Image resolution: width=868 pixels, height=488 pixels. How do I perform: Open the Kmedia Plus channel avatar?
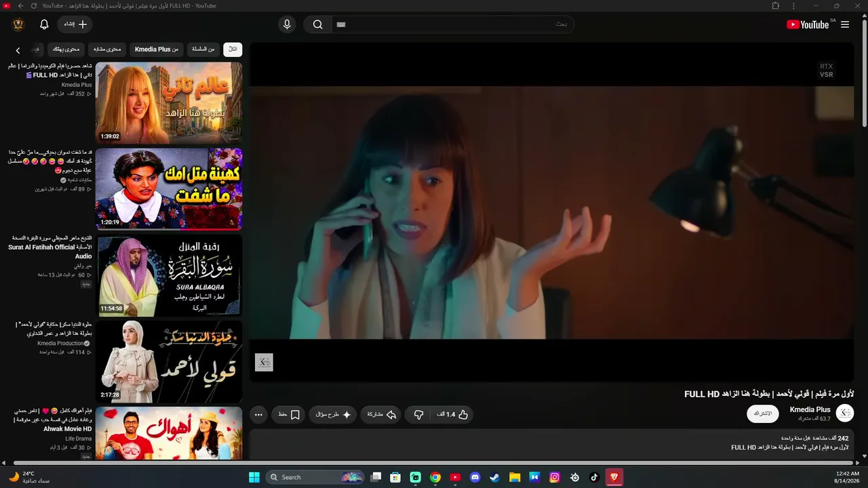tap(845, 413)
